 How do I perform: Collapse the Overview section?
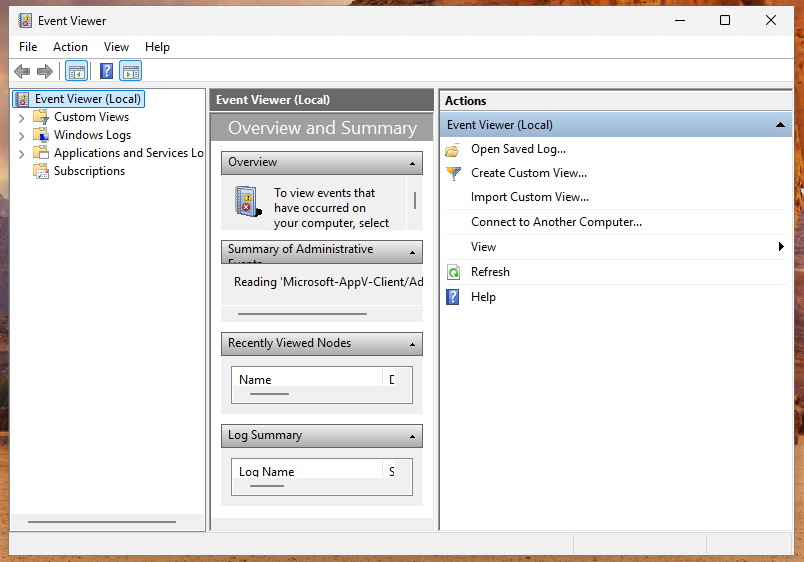tap(412, 163)
